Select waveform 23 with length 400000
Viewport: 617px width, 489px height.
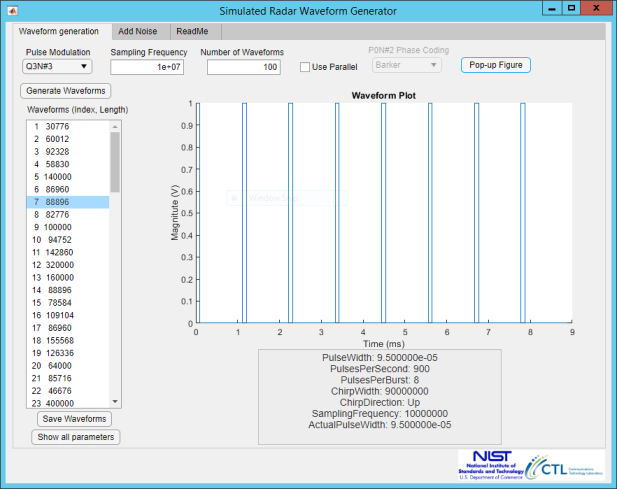point(68,403)
